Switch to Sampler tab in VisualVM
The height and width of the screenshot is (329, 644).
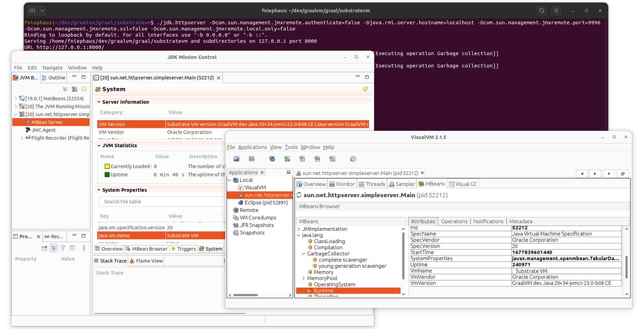pos(402,184)
